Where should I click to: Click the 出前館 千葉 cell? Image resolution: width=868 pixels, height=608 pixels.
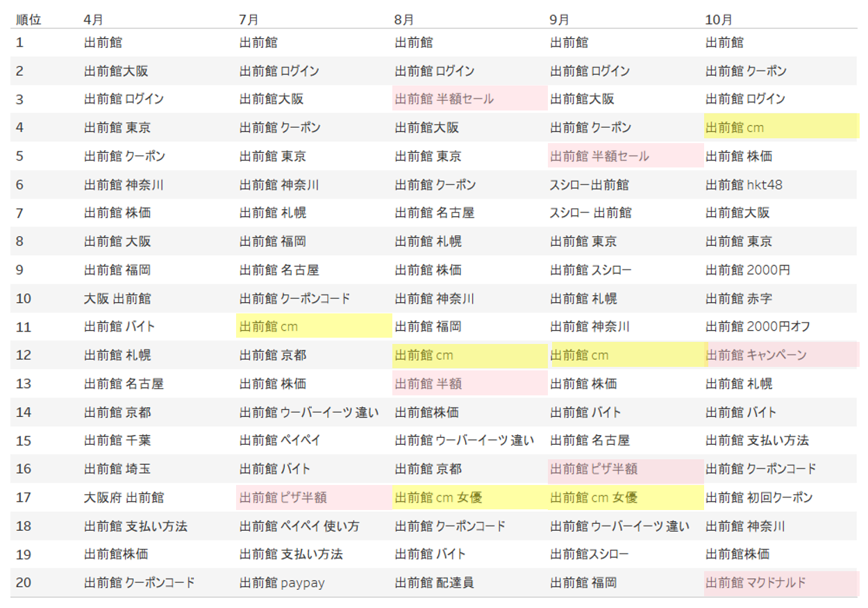click(x=117, y=441)
